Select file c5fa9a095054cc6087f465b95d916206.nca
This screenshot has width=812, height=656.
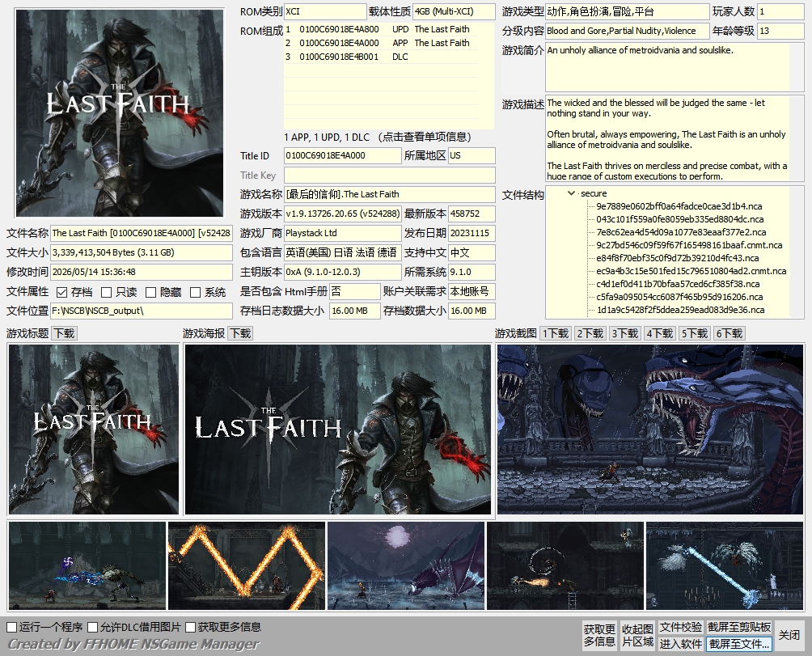point(679,297)
